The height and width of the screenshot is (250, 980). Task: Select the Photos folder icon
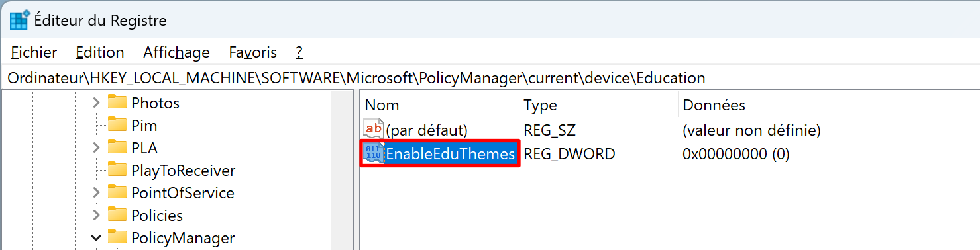click(117, 103)
